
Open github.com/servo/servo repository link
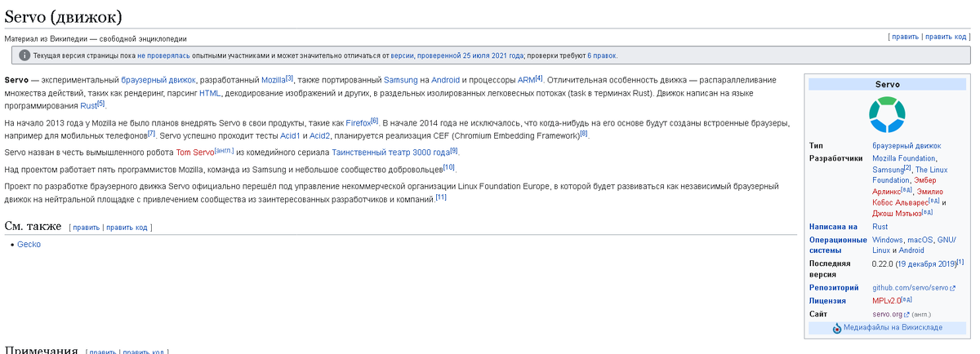[x=910, y=288]
